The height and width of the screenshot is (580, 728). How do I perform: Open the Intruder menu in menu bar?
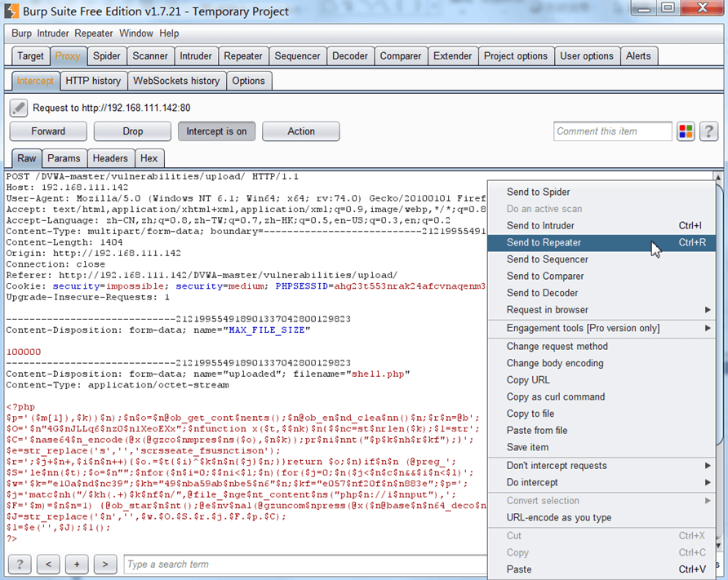click(x=53, y=33)
